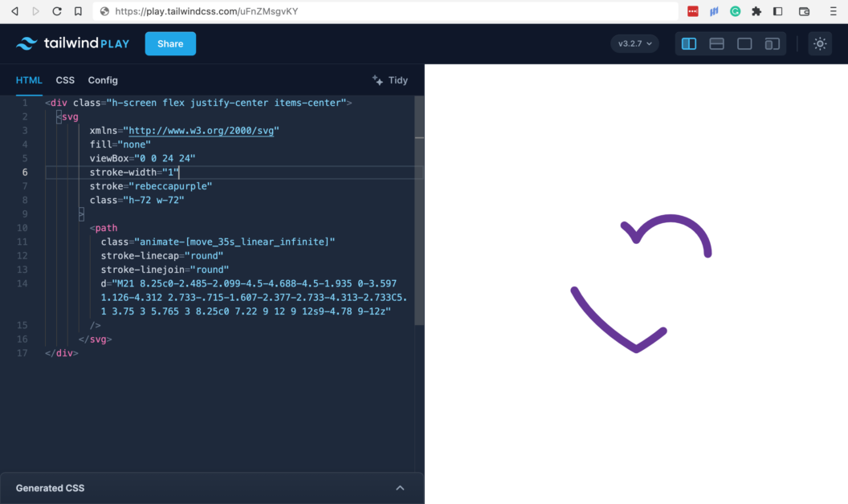Switch to the CSS tab
Image resolution: width=848 pixels, height=504 pixels.
click(x=65, y=80)
